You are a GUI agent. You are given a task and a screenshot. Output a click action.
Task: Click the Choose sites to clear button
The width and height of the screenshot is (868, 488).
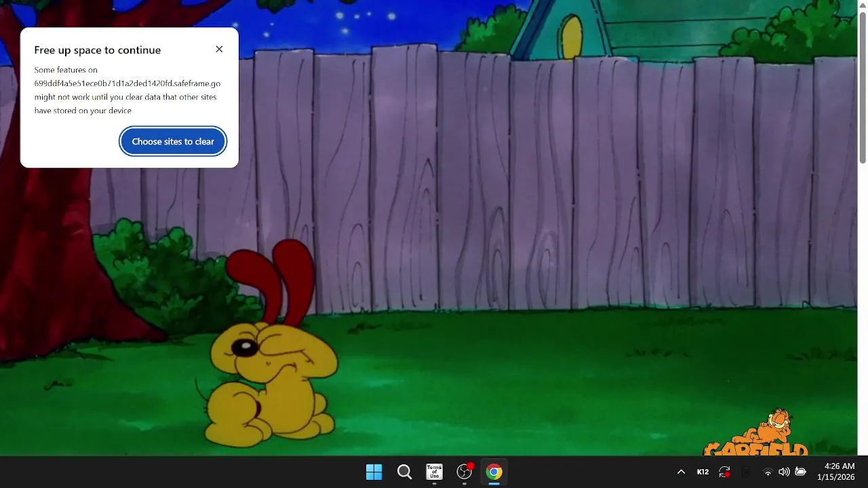(173, 142)
